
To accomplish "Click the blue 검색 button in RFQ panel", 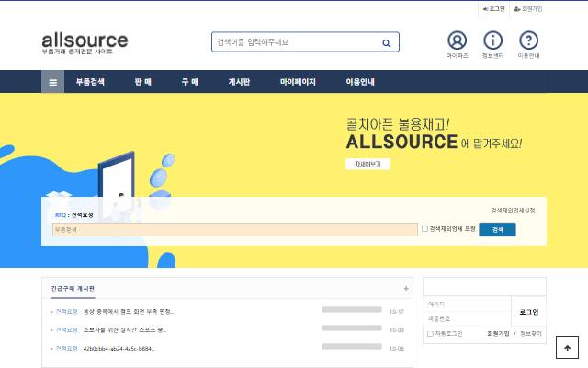I will (x=497, y=229).
